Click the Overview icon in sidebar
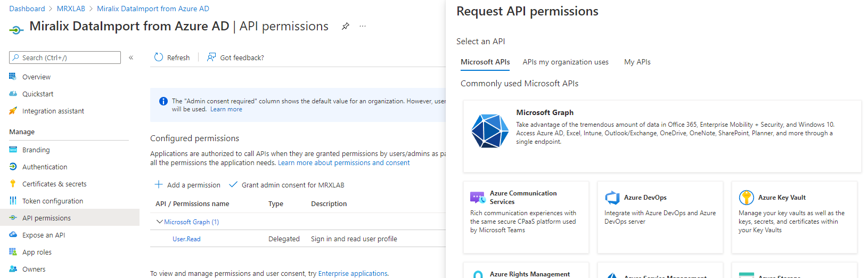The height and width of the screenshot is (278, 868). point(13,77)
